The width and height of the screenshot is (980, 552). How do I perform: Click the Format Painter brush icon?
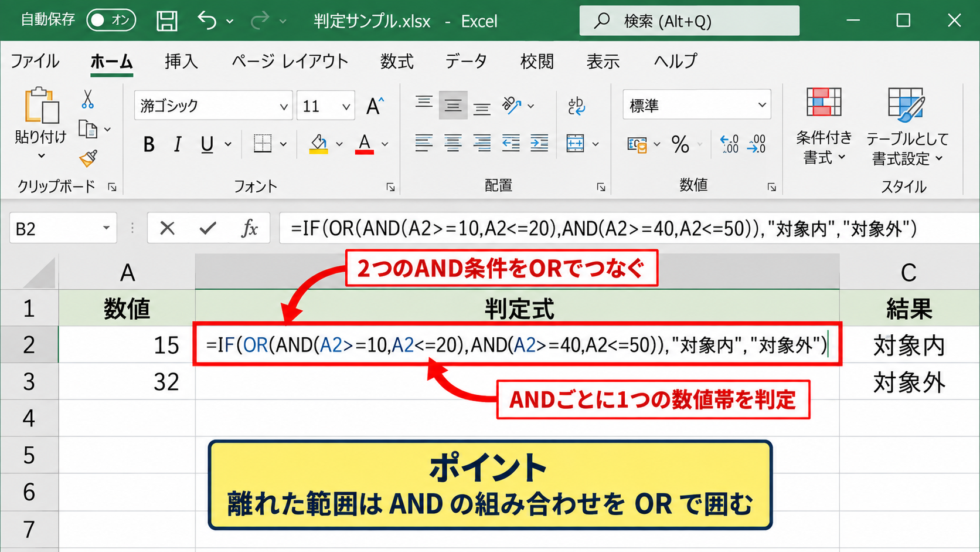tap(89, 158)
